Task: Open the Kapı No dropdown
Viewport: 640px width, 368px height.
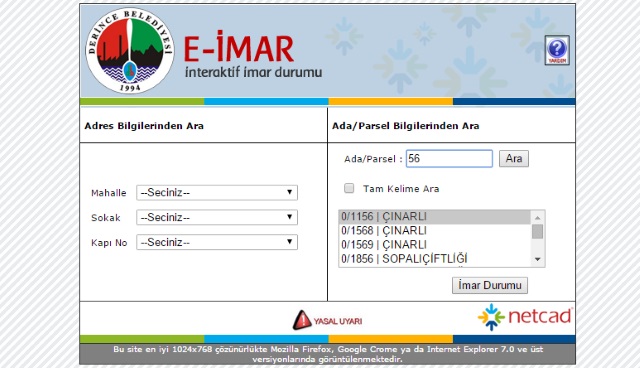Action: point(217,242)
